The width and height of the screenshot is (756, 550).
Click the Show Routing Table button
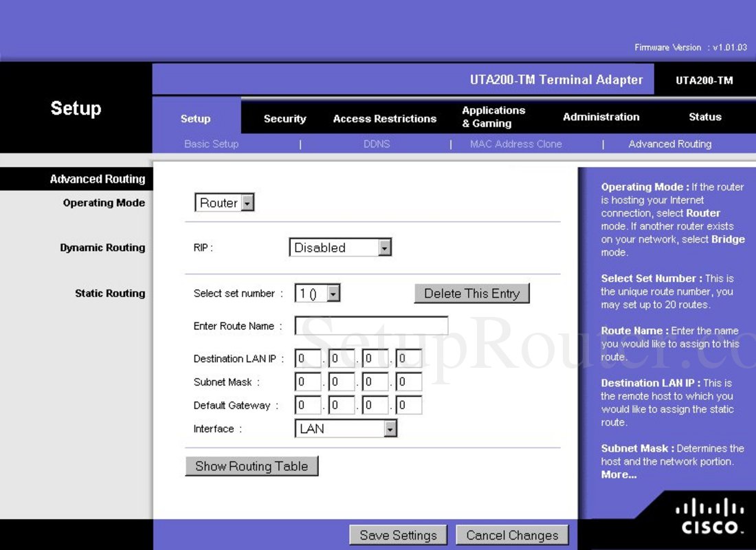[252, 466]
